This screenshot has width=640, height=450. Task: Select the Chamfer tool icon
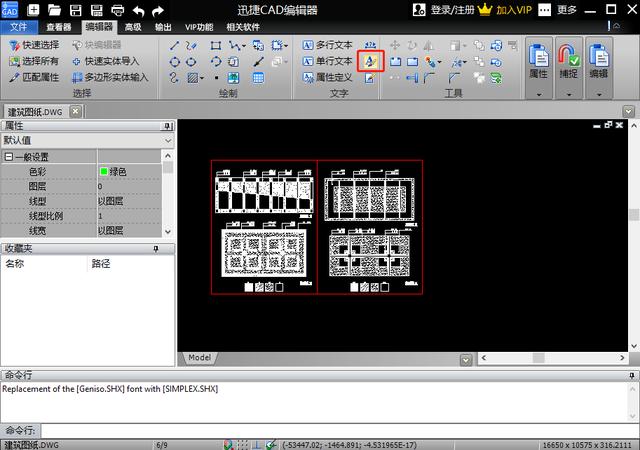click(454, 78)
